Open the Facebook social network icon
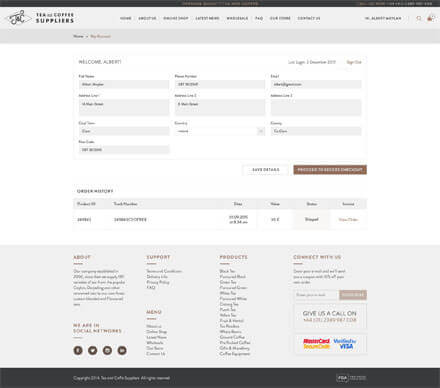440x388 pixels. [x=78, y=350]
